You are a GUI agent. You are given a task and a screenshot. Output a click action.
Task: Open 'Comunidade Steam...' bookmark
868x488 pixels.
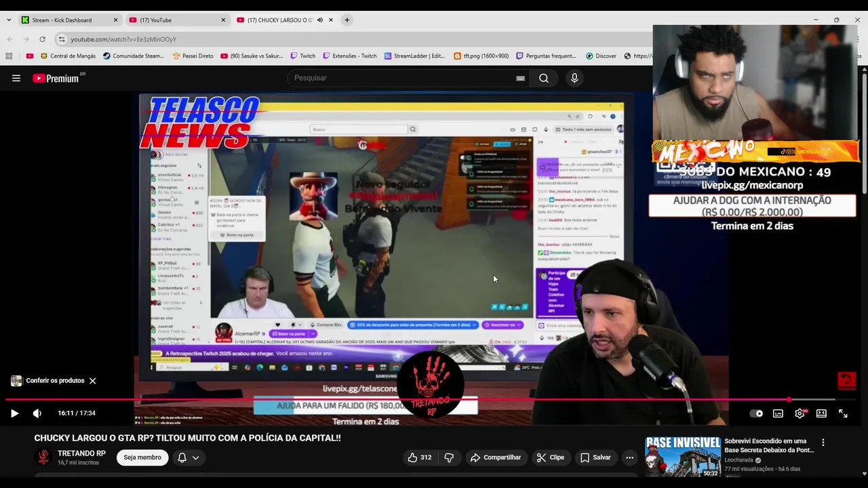coord(134,56)
